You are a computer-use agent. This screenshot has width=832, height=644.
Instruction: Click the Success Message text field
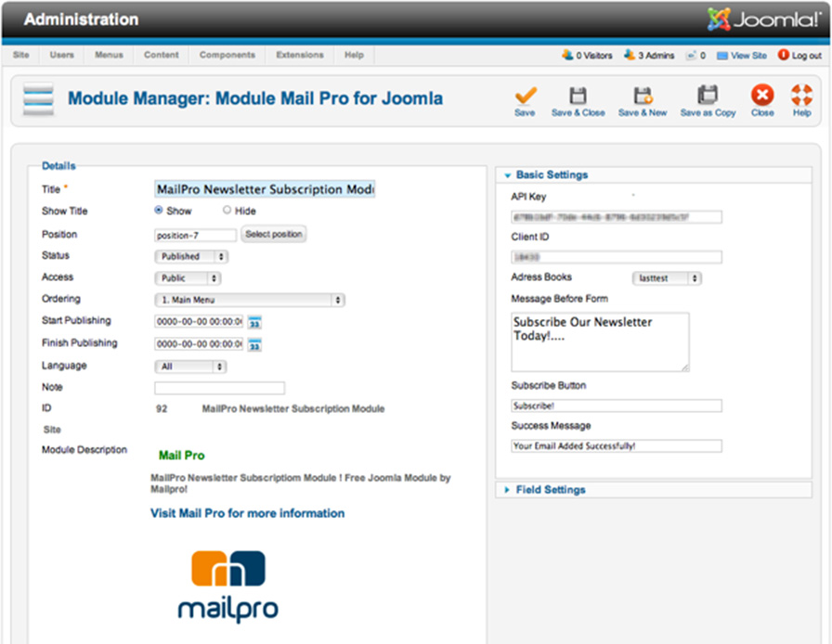tap(617, 446)
